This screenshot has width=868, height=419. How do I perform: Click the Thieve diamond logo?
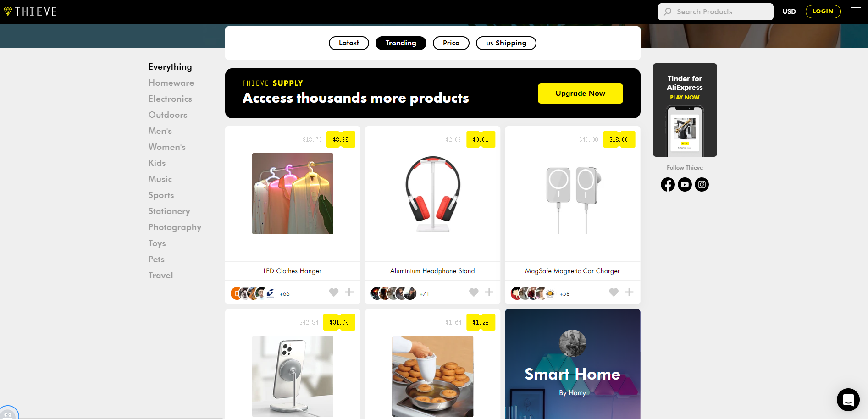[8, 11]
